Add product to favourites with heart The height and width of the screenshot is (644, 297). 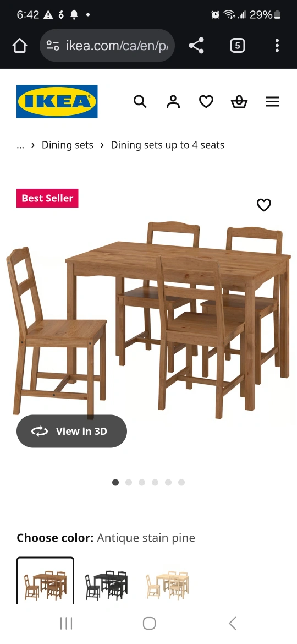[x=264, y=205]
